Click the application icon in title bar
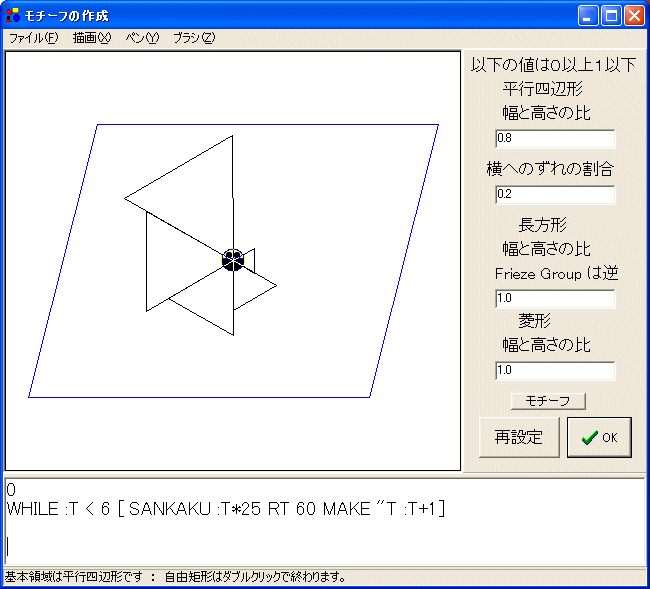 (13, 15)
